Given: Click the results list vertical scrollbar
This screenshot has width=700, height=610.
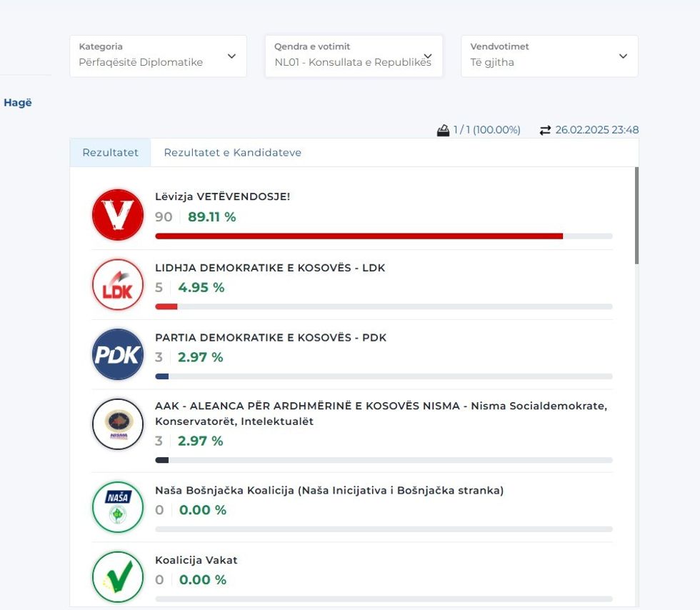Looking at the screenshot, I should pos(636,216).
